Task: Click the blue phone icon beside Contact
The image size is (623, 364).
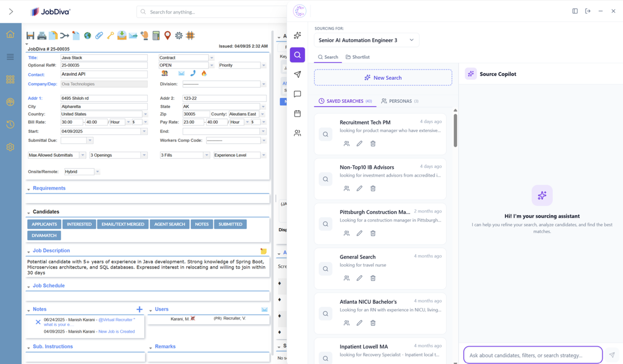Action: tap(193, 73)
